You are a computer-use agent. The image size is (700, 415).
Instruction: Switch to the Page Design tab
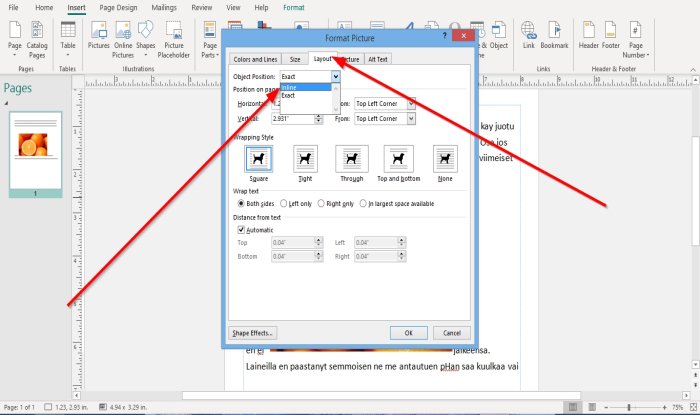pyautogui.click(x=118, y=8)
